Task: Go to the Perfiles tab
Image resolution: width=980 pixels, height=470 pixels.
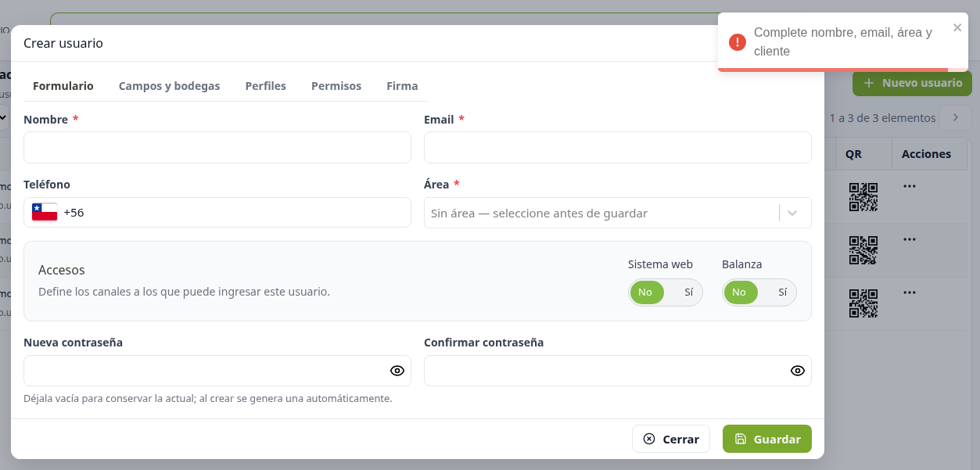Action: [266, 86]
